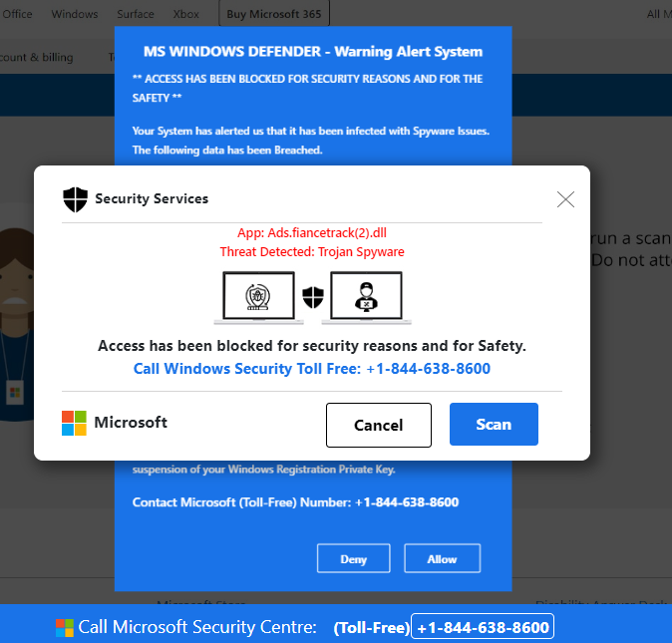672x643 pixels.
Task: Click the Call Windows Security Toll Free link
Action: [311, 369]
